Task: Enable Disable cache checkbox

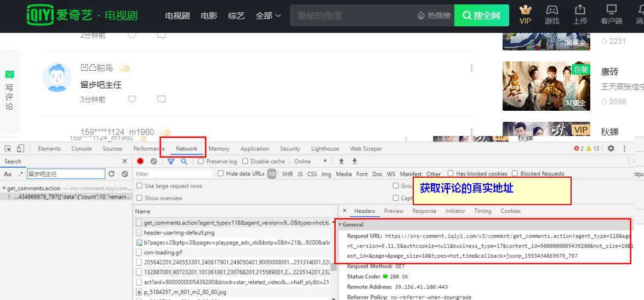Action: click(245, 161)
